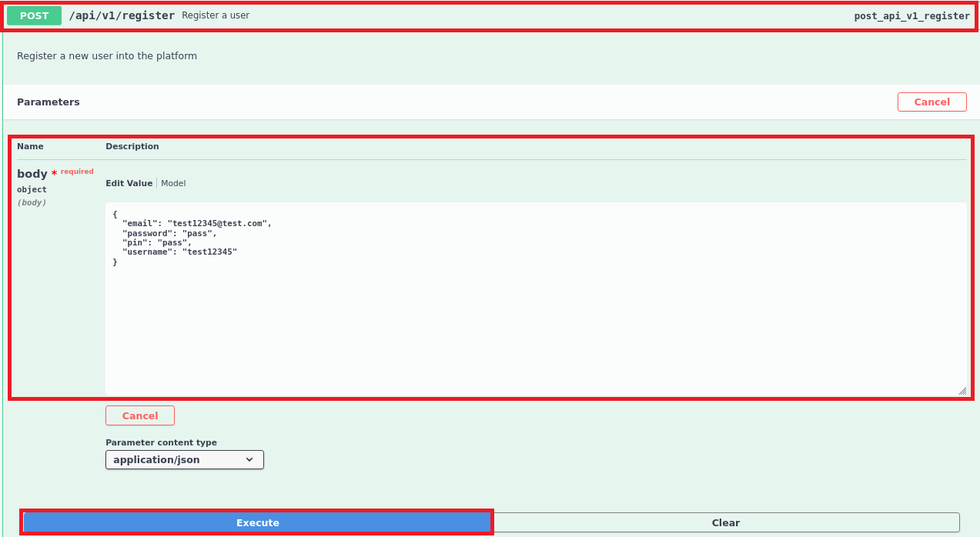Switch to the Edit Value tab
Image resolution: width=980 pixels, height=537 pixels.
pos(129,183)
